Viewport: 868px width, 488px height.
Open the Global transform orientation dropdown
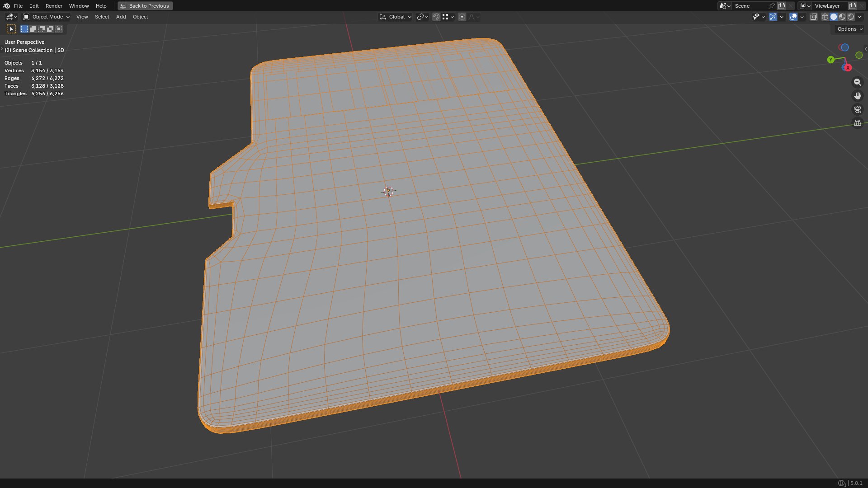[x=395, y=17]
